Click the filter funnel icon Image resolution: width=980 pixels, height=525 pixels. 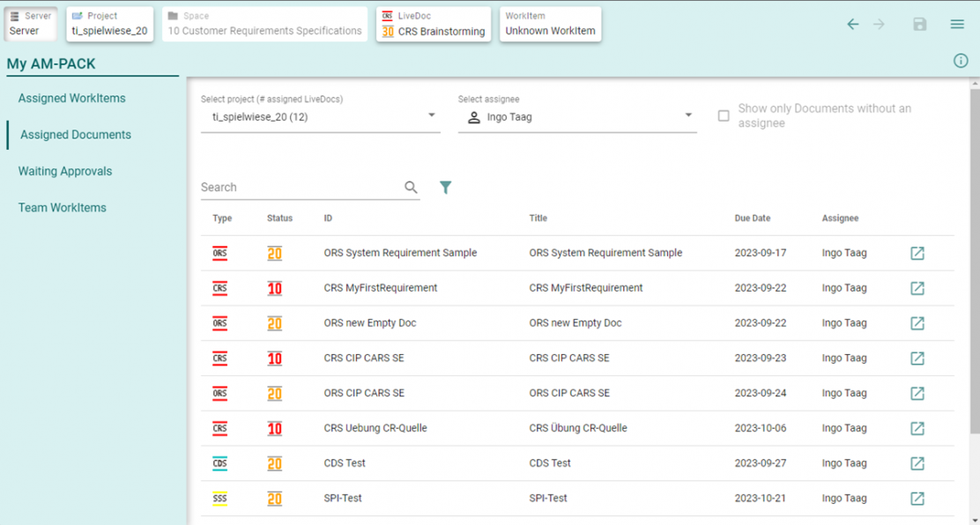click(x=445, y=187)
